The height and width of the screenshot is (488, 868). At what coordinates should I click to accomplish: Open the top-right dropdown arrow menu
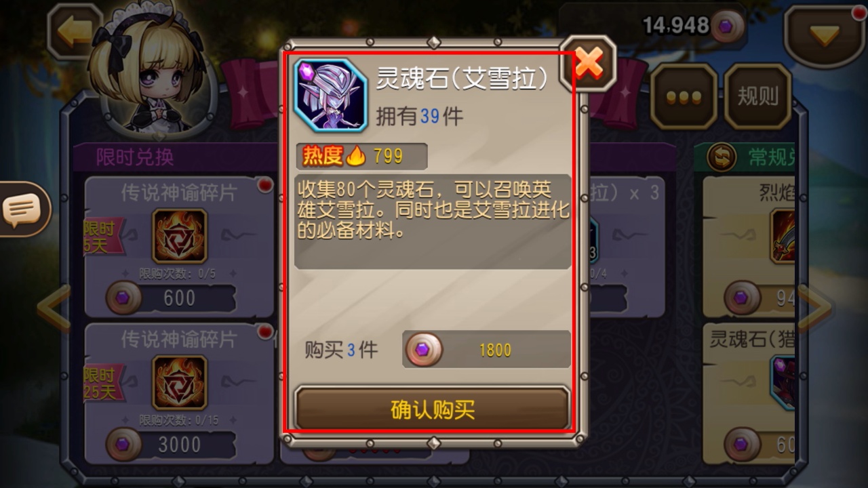coord(825,35)
